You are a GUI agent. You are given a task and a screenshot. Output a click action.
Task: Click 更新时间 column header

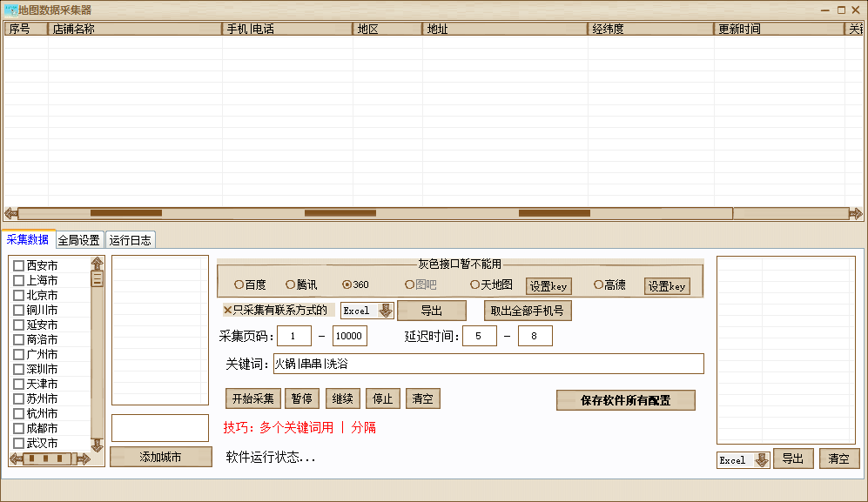point(779,29)
